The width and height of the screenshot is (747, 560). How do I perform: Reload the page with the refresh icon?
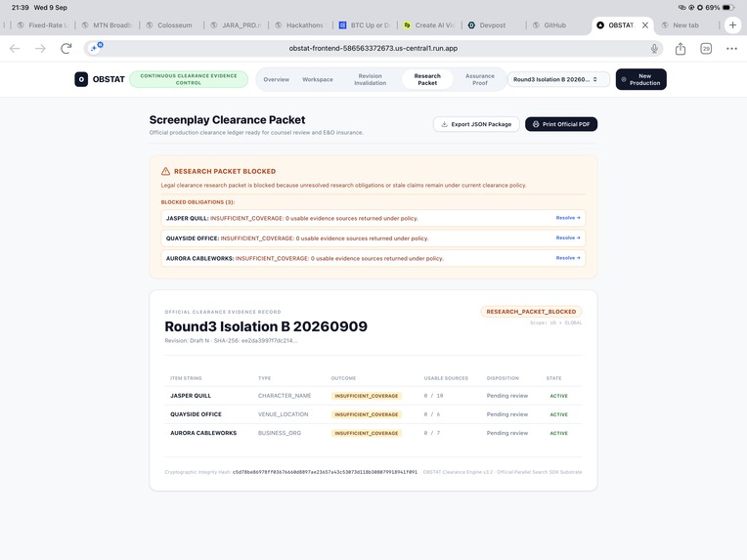(x=66, y=48)
